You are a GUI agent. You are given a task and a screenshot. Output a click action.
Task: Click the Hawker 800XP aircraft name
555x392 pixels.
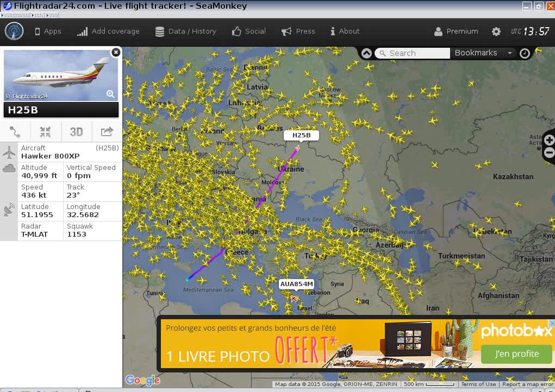(x=50, y=156)
